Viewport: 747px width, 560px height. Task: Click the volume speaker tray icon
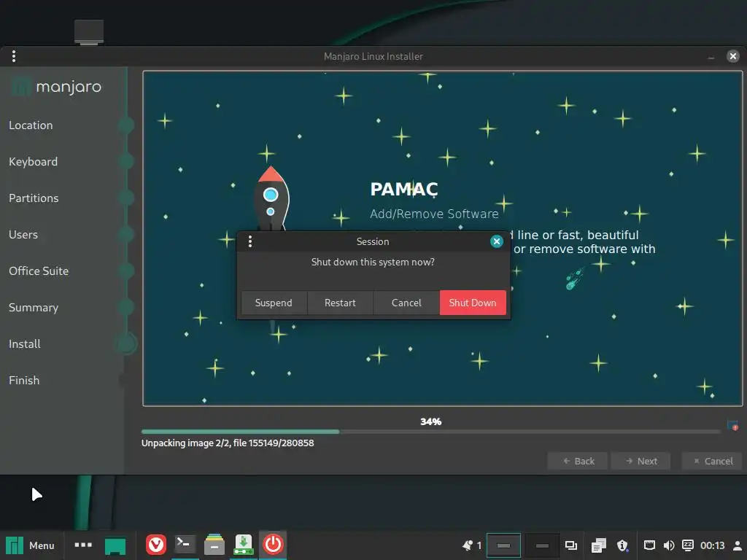pyautogui.click(x=669, y=545)
